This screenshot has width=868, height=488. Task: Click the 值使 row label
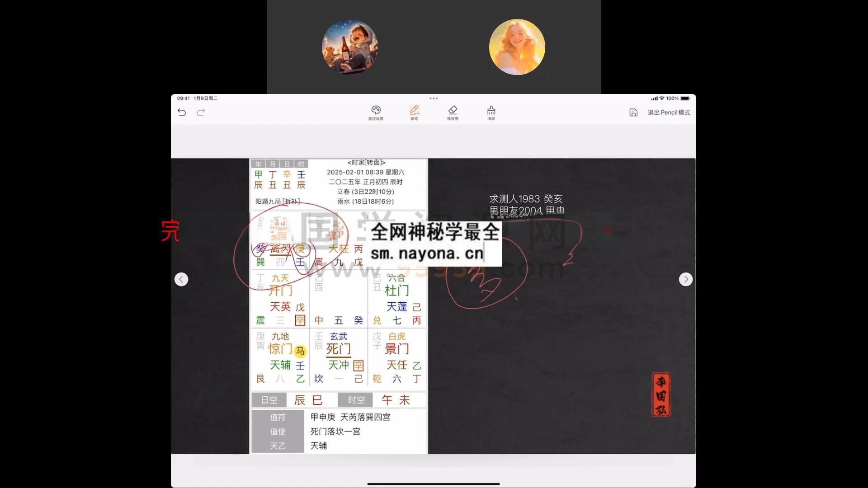(278, 432)
